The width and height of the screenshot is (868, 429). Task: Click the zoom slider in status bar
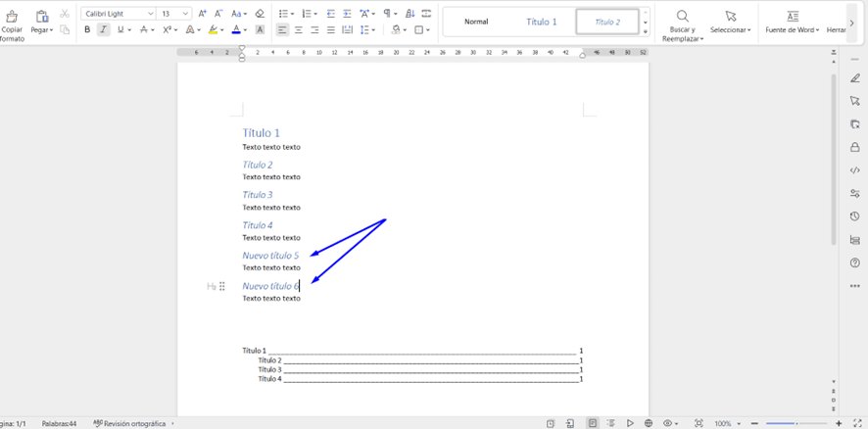[796, 423]
